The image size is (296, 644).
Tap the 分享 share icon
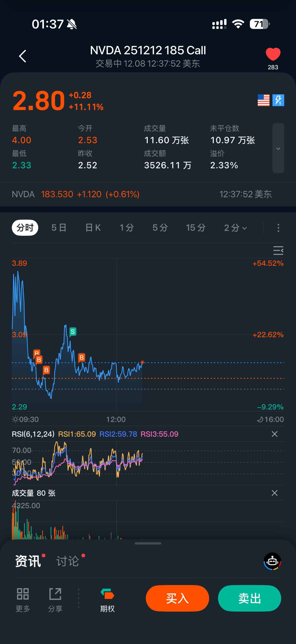(x=55, y=600)
